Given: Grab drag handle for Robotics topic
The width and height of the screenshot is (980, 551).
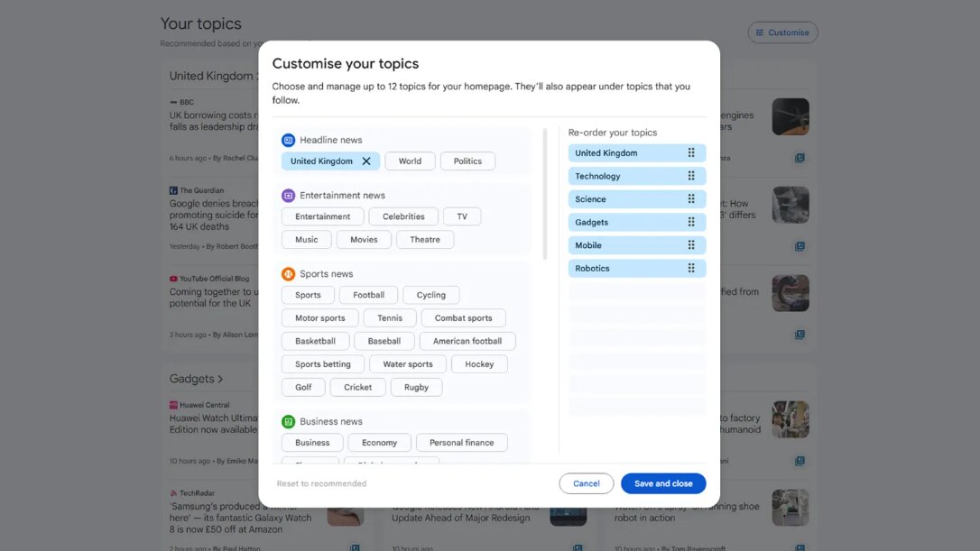Looking at the screenshot, I should 691,269.
